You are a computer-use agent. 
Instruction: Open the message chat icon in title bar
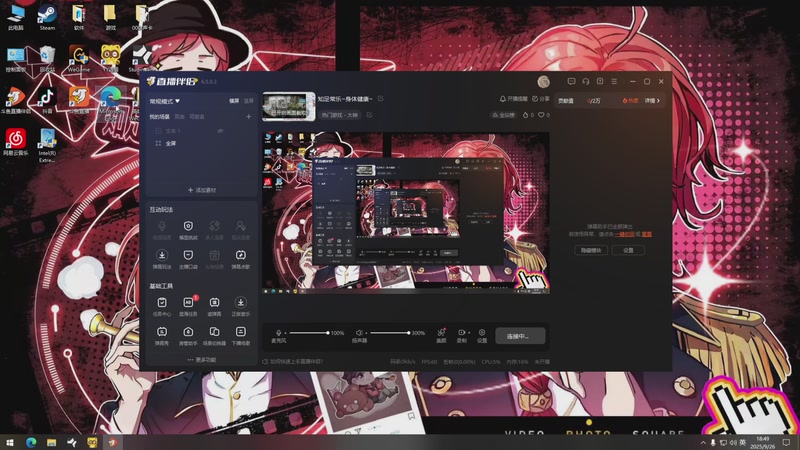coord(571,82)
